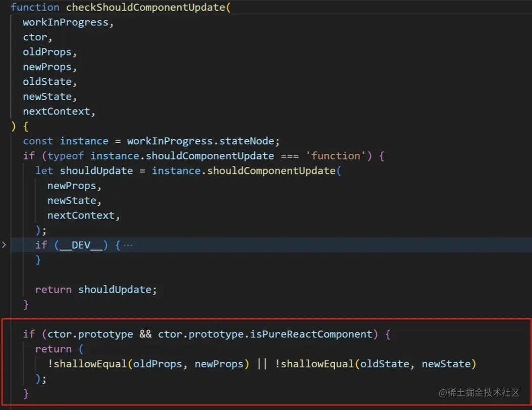Click the typeof keyword
Viewport: 532px width, 410px height.
(66, 156)
